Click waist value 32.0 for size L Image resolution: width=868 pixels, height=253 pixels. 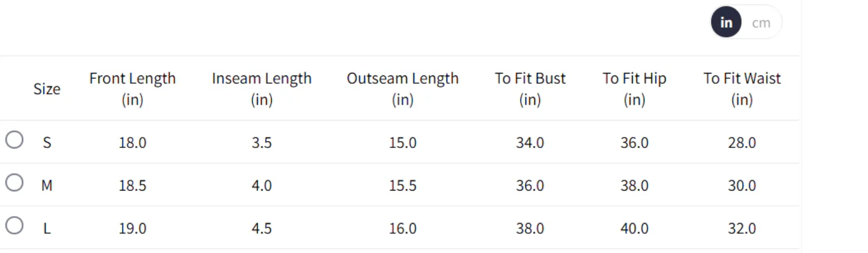[742, 228]
